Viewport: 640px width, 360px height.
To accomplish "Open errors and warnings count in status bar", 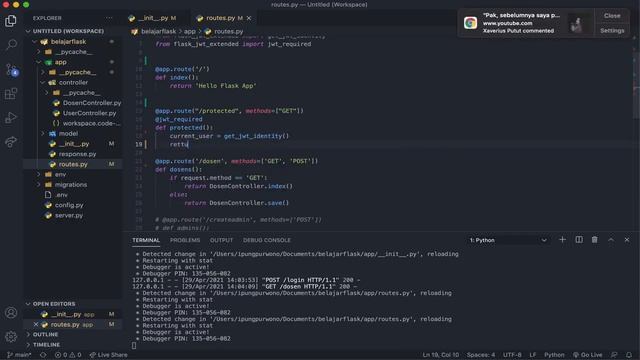I will (68, 355).
